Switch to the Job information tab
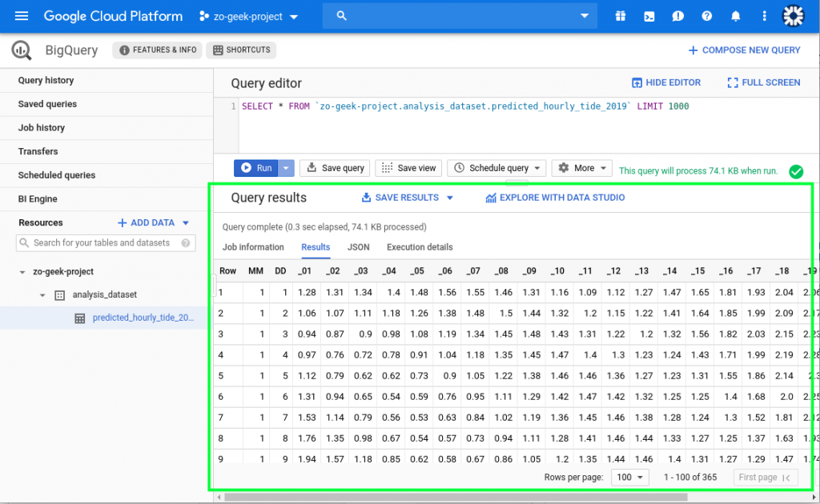The width and height of the screenshot is (820, 504). pyautogui.click(x=253, y=247)
